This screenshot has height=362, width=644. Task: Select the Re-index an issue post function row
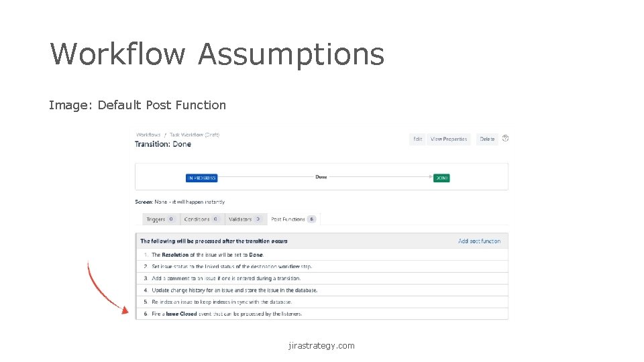pos(221,302)
